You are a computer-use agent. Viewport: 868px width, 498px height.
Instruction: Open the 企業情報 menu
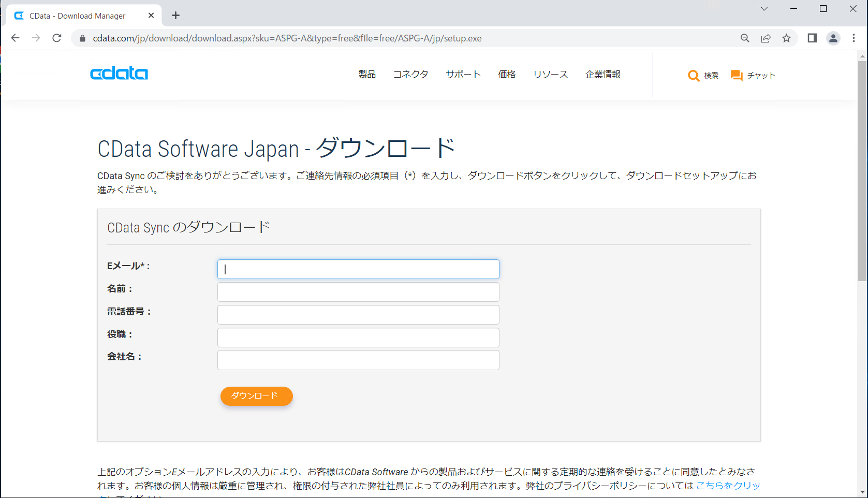click(x=603, y=75)
